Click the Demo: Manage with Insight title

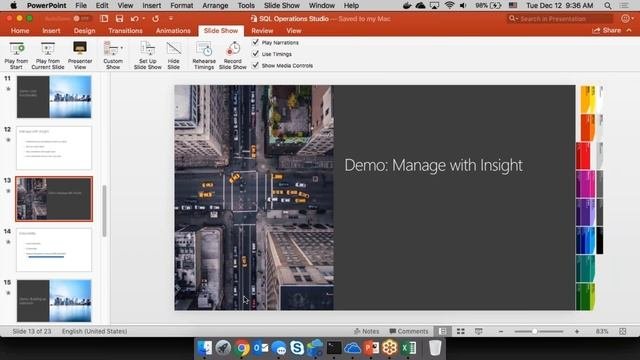point(433,165)
